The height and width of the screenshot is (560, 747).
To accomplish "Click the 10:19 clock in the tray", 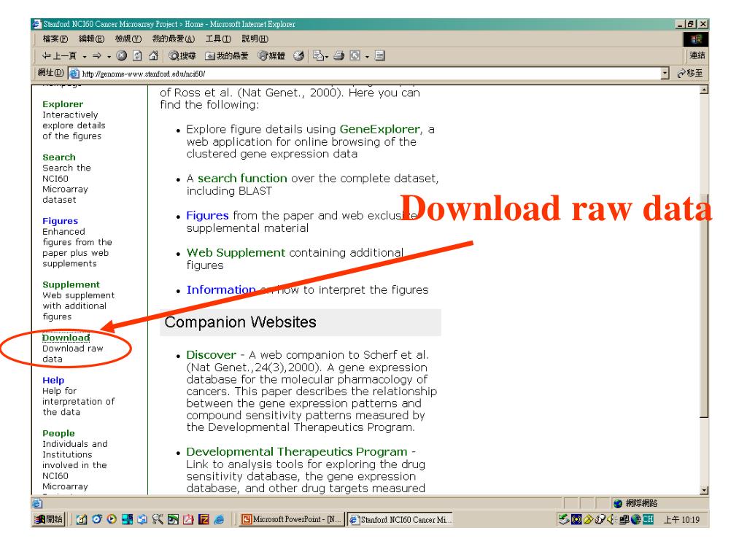I will [682, 519].
